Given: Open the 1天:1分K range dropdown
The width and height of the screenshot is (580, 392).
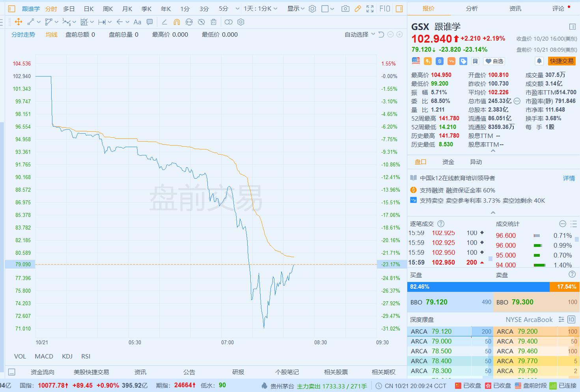Looking at the screenshot, I should pos(261,9).
